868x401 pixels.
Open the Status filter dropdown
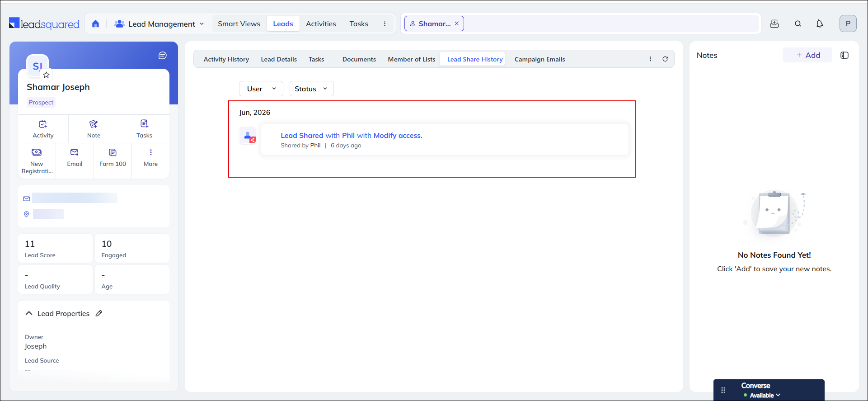click(311, 89)
